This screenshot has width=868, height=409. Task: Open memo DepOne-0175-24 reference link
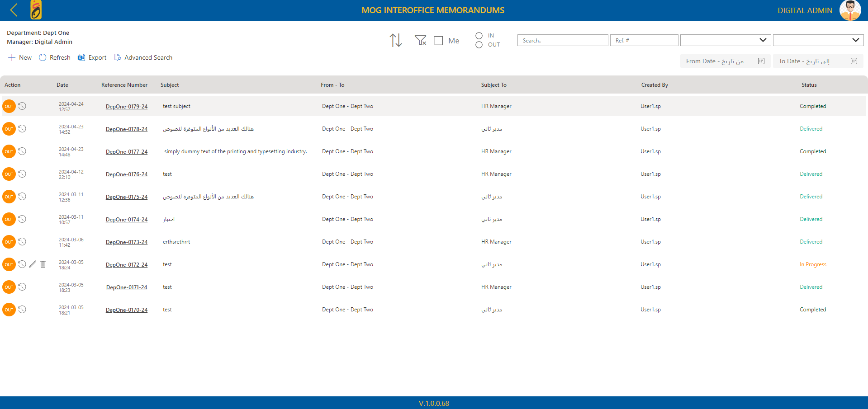(127, 197)
